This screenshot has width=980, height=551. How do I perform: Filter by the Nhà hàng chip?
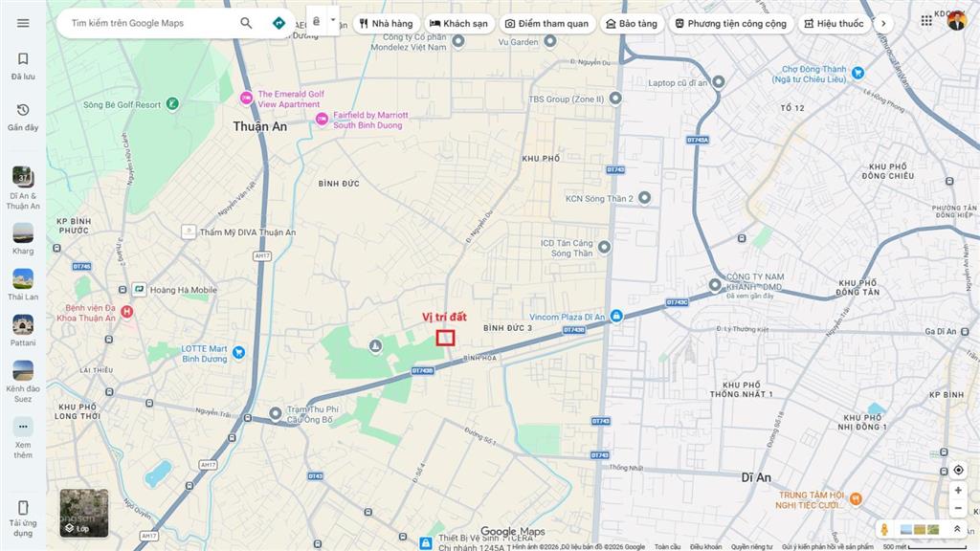[x=387, y=24]
